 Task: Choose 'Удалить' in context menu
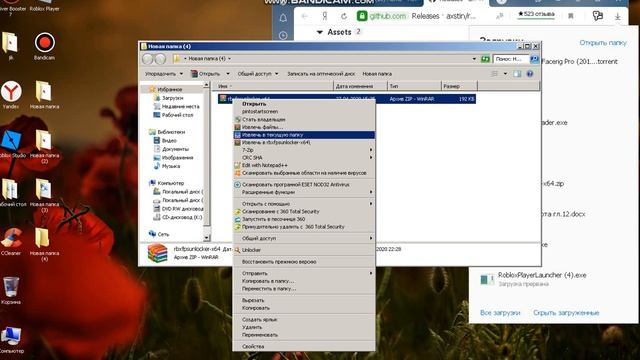pos(304,327)
